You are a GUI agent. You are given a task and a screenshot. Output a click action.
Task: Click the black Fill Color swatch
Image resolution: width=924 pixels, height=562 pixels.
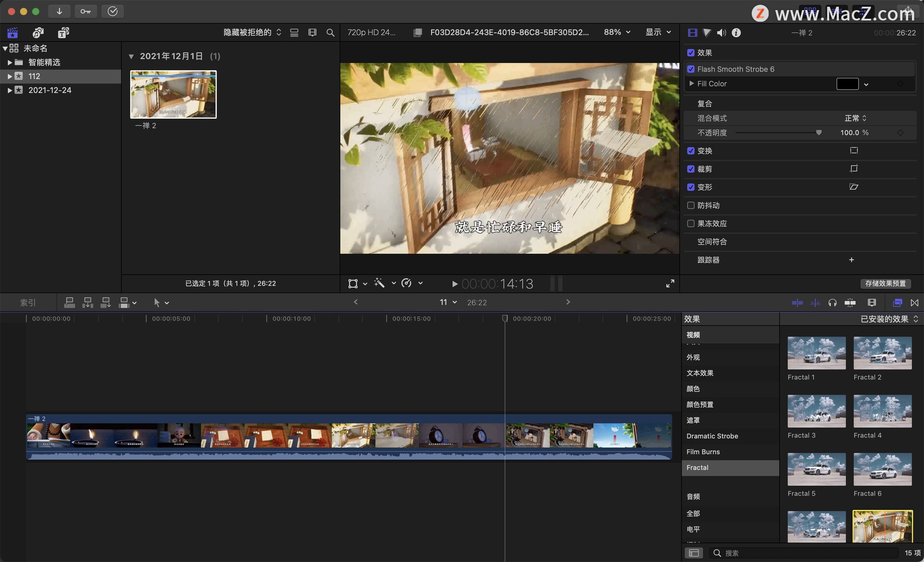(847, 84)
